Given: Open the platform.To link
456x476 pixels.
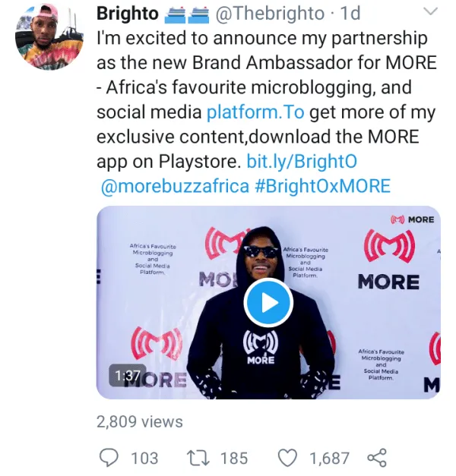Looking at the screenshot, I should [x=255, y=112].
